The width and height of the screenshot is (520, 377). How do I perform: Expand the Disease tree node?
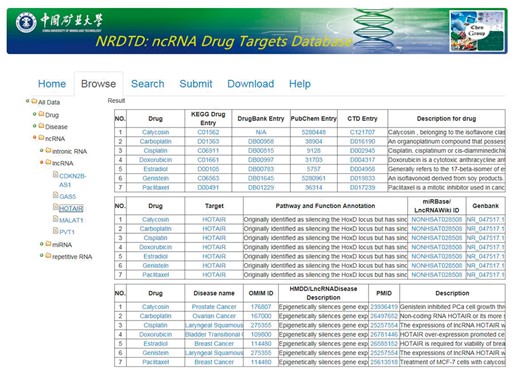tap(34, 126)
